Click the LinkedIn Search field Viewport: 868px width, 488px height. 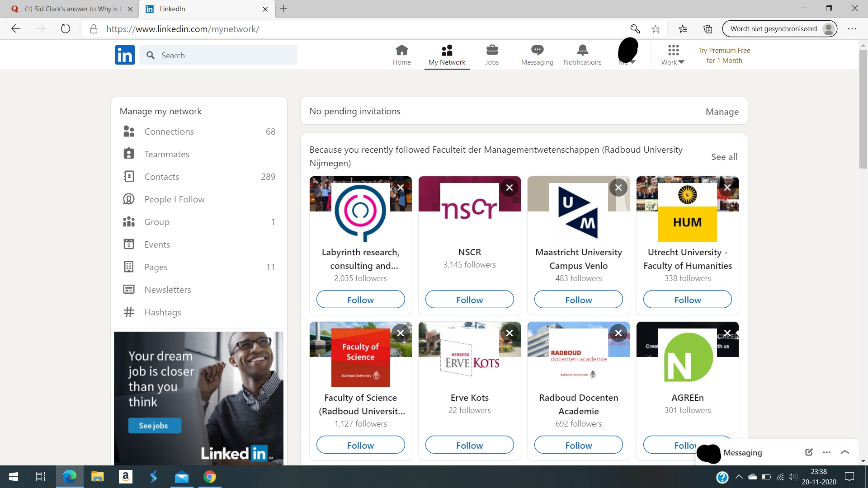click(x=218, y=55)
